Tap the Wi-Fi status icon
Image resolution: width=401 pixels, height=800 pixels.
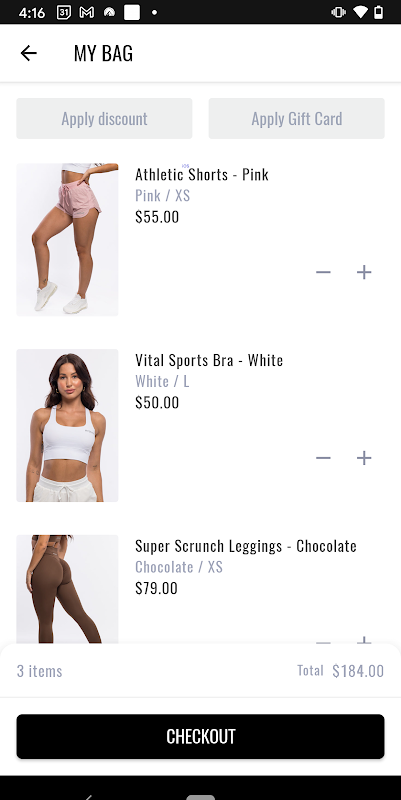360,12
